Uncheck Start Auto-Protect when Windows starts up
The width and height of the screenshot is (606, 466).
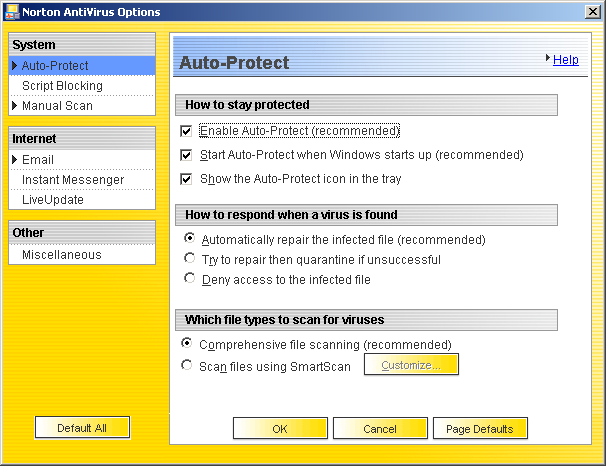(186, 155)
